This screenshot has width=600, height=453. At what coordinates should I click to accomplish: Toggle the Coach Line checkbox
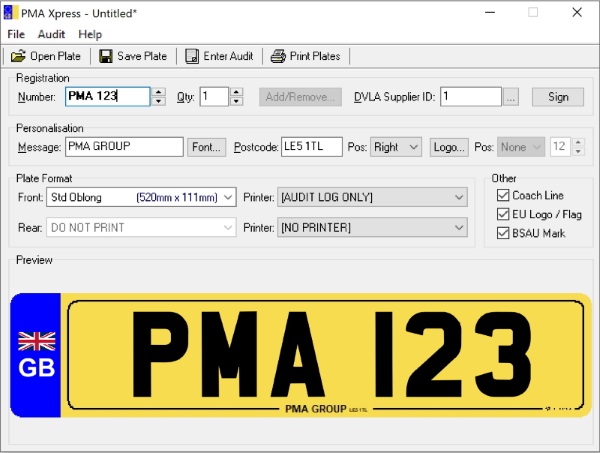pos(503,195)
